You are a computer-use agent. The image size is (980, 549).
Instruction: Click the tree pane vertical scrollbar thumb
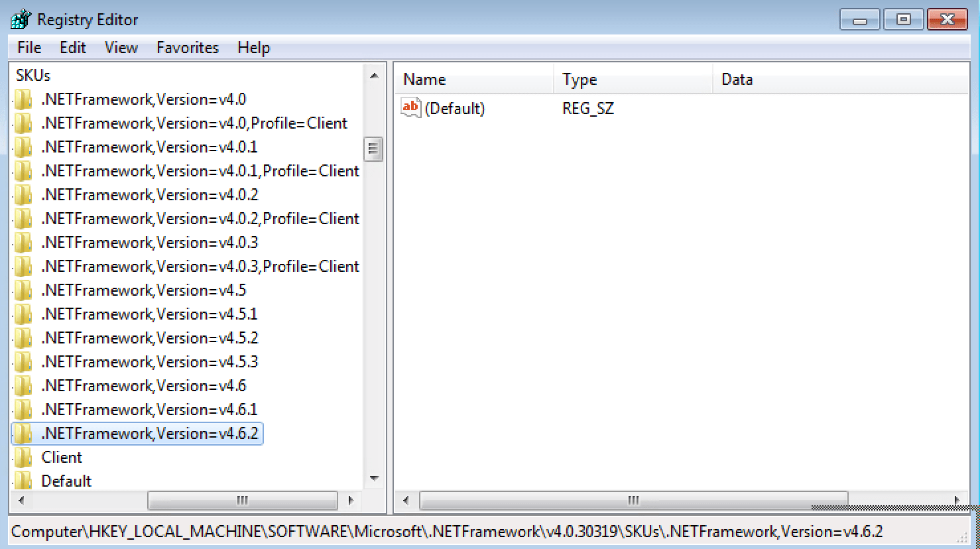click(x=374, y=149)
